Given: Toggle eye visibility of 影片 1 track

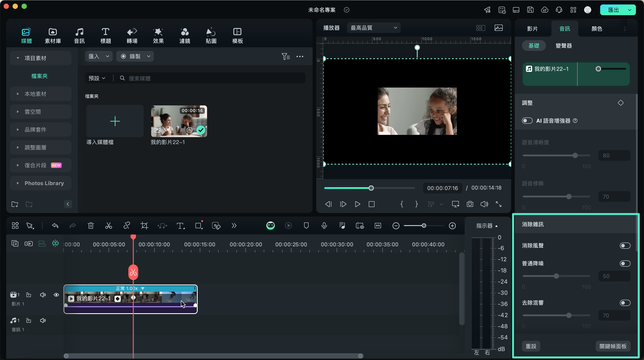Looking at the screenshot, I should [56, 295].
